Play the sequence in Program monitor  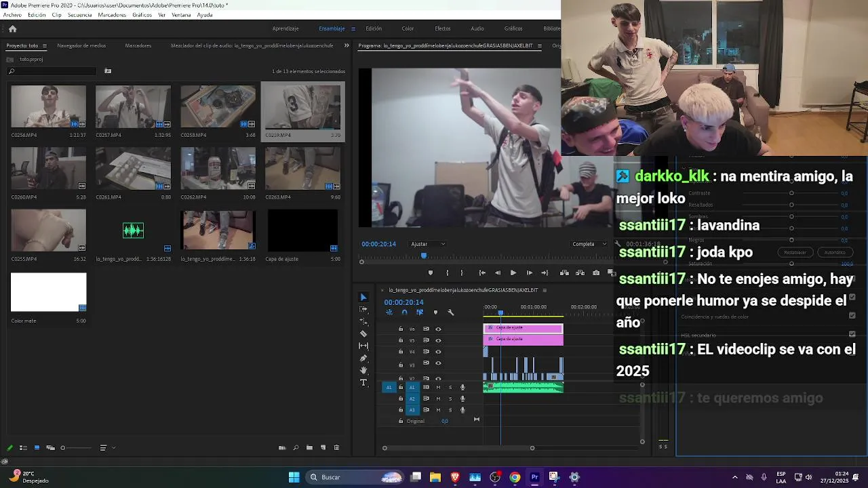coord(513,272)
